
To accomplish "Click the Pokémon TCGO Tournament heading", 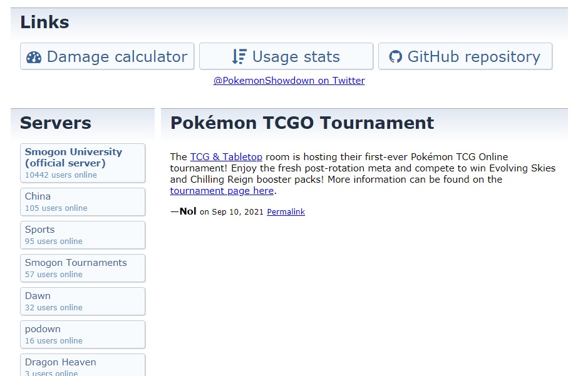I will 302,123.
